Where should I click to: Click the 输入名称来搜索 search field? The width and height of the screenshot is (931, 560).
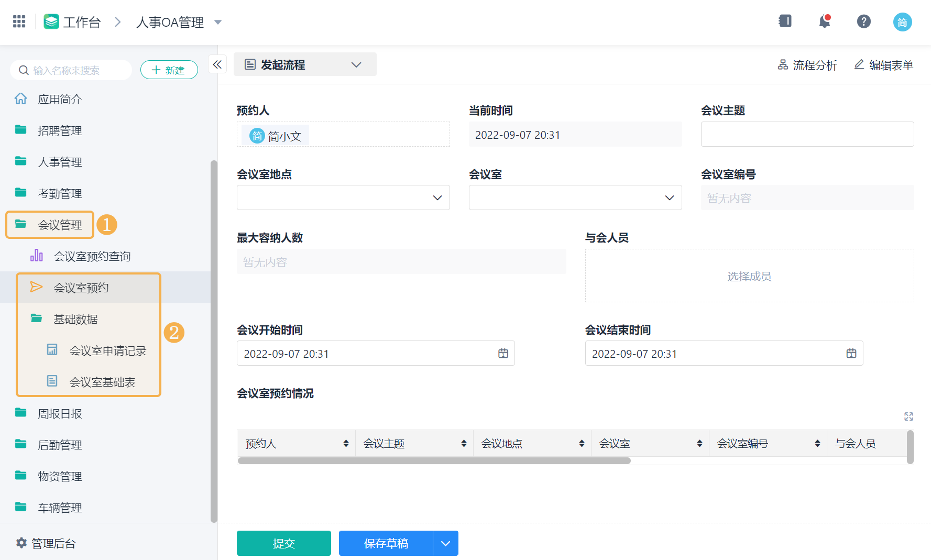click(71, 70)
